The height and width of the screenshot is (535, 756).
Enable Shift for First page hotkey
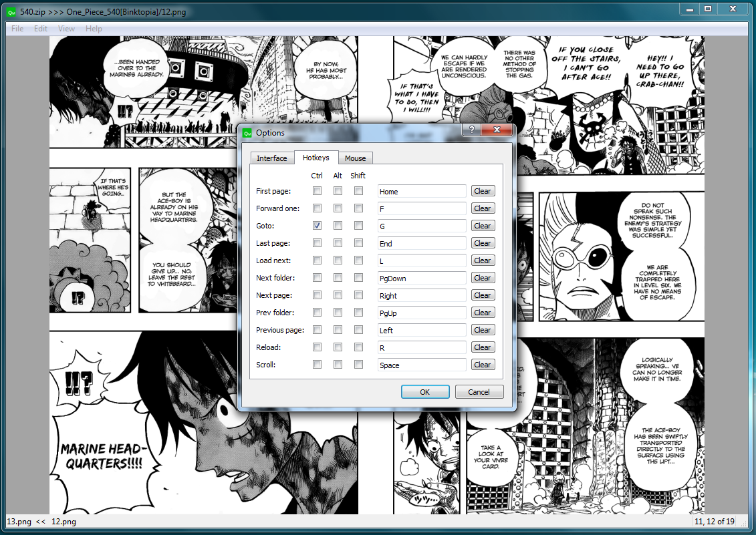(x=359, y=191)
